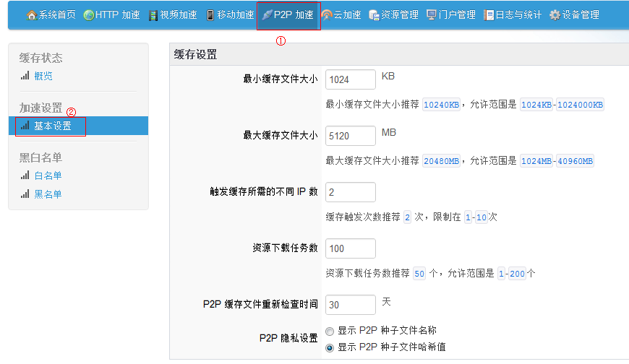Select the P2P 加速 tab

288,15
